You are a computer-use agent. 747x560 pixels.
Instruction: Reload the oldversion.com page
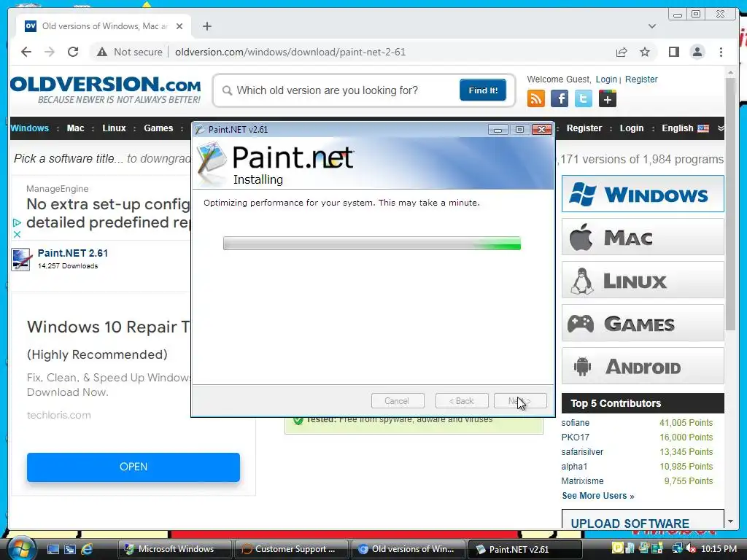73,52
